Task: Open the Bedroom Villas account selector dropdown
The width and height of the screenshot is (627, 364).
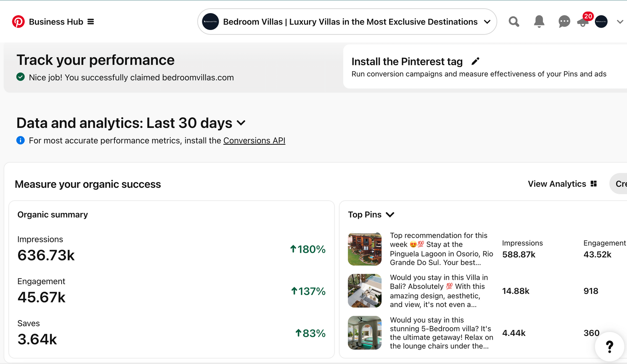Action: (347, 22)
